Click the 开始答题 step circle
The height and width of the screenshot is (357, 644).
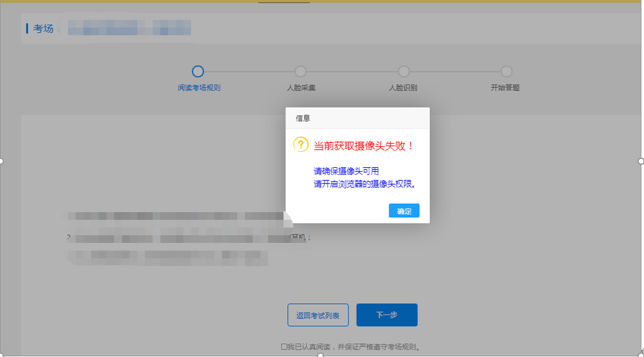506,72
